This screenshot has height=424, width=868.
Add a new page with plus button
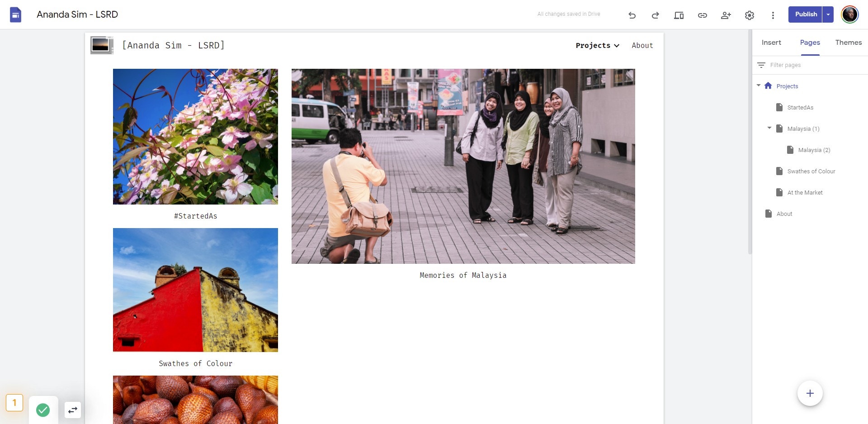click(x=810, y=393)
